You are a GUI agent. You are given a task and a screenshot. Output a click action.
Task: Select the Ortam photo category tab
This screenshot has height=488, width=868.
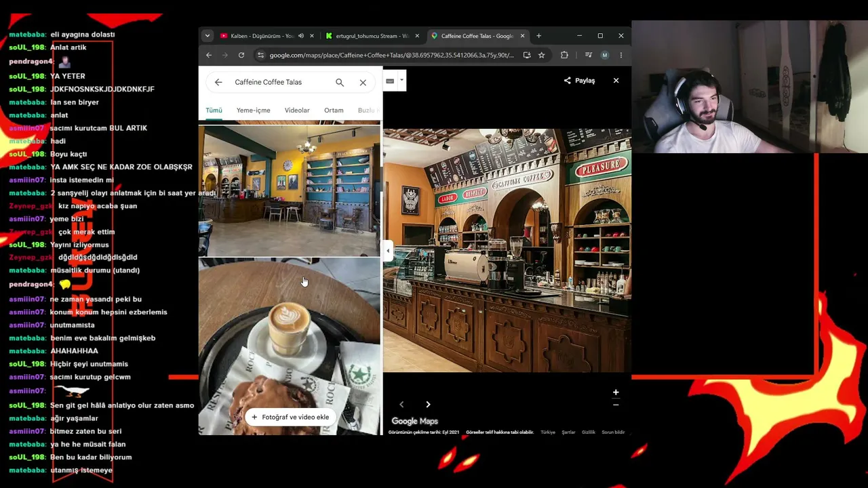tap(334, 110)
